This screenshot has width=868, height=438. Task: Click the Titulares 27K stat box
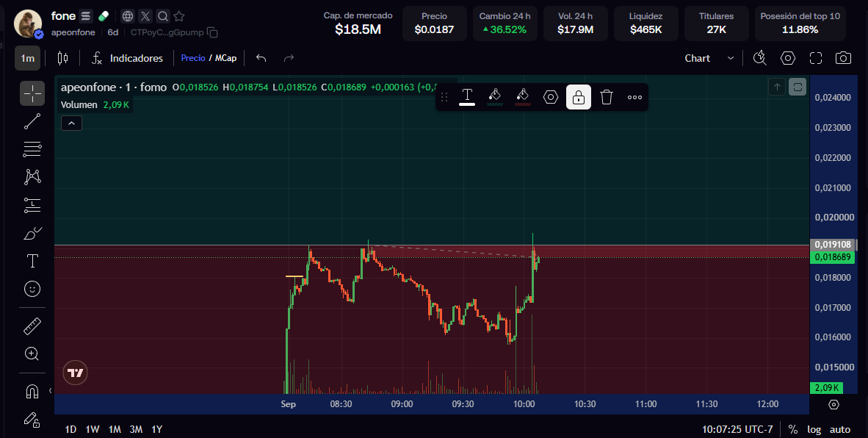point(716,24)
